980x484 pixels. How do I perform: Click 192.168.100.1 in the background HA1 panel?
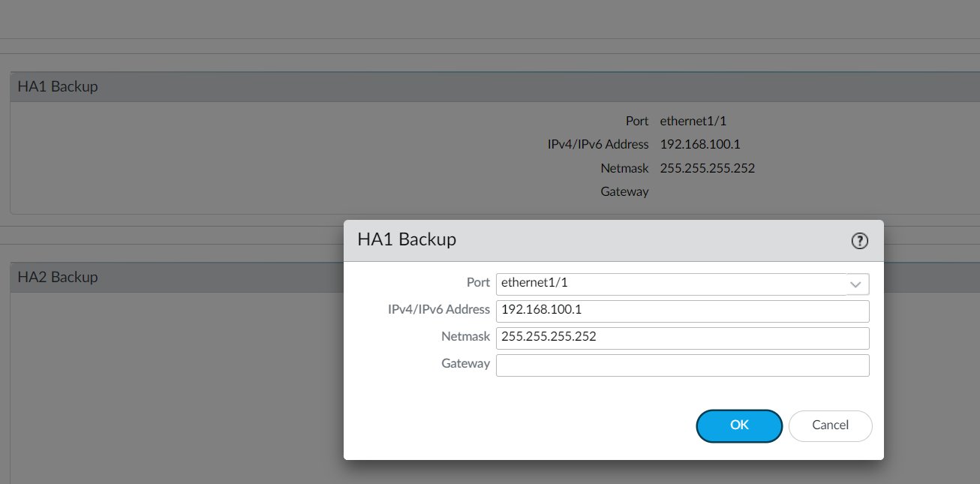(699, 144)
